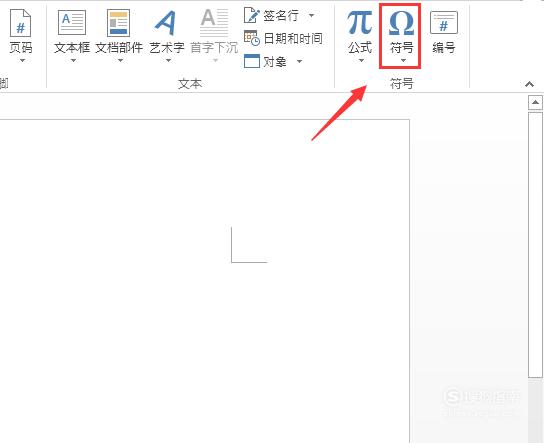Expand the 签名行 dropdown arrow
Screen dimensions: 544x443
tap(312, 15)
